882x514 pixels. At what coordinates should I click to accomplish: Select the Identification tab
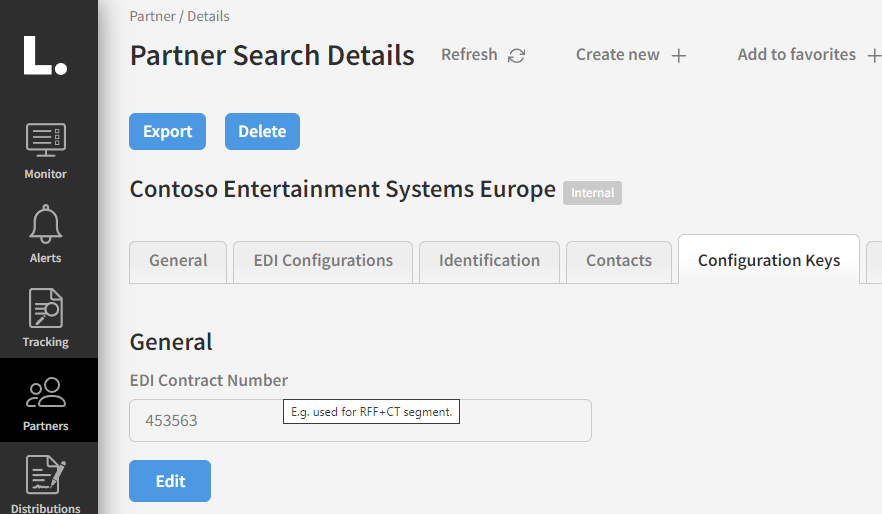pos(489,261)
